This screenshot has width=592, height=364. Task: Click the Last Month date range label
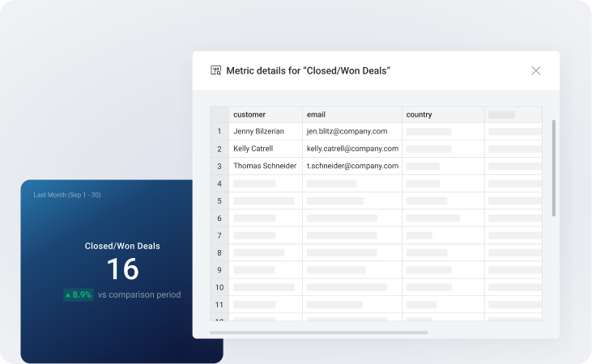(67, 195)
